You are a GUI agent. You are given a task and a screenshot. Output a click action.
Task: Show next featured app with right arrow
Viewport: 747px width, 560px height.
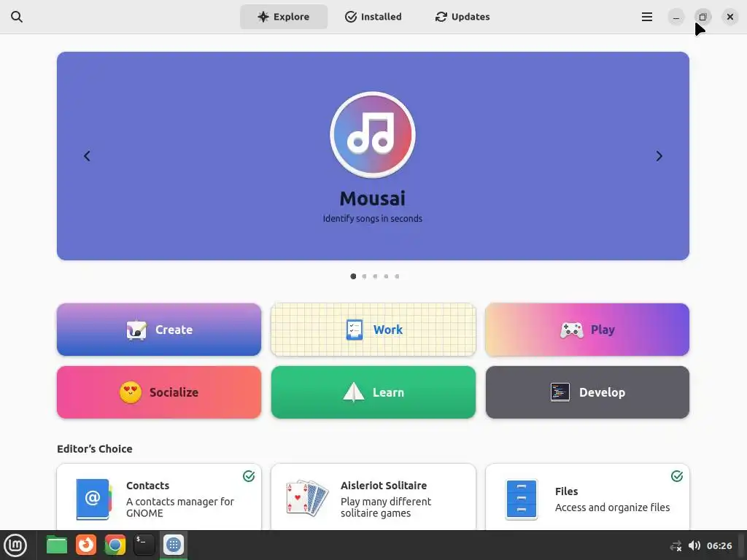659,156
